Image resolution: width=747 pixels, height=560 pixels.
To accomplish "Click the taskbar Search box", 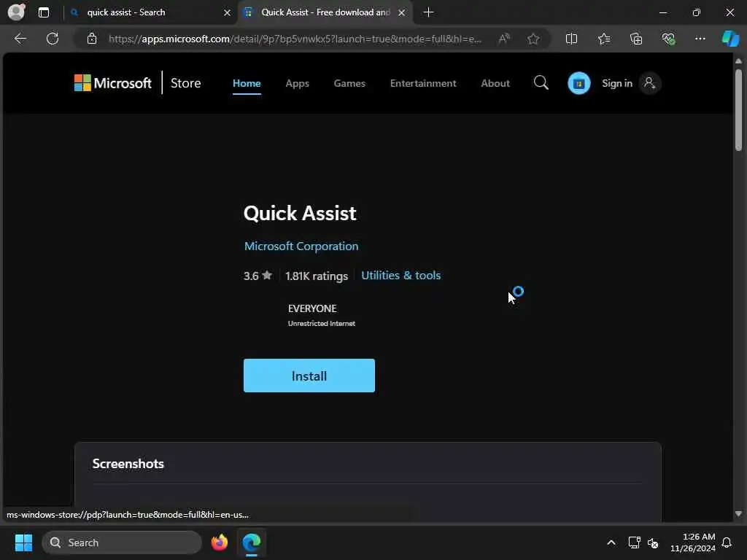I will pos(122,542).
